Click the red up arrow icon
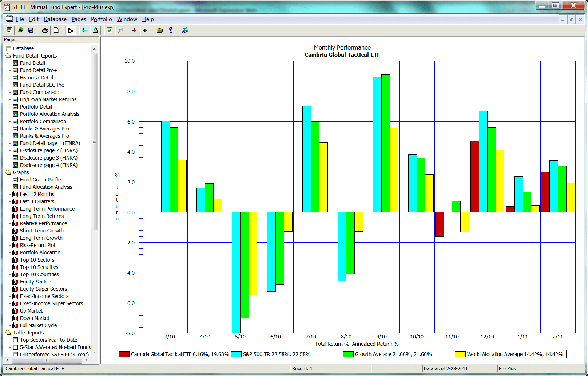The width and height of the screenshot is (588, 376). [135, 30]
